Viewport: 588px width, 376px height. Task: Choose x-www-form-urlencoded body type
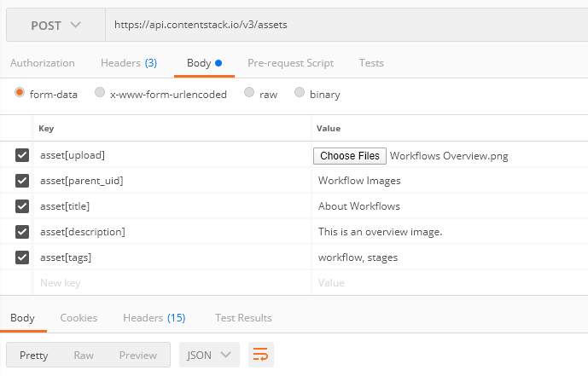coord(101,94)
